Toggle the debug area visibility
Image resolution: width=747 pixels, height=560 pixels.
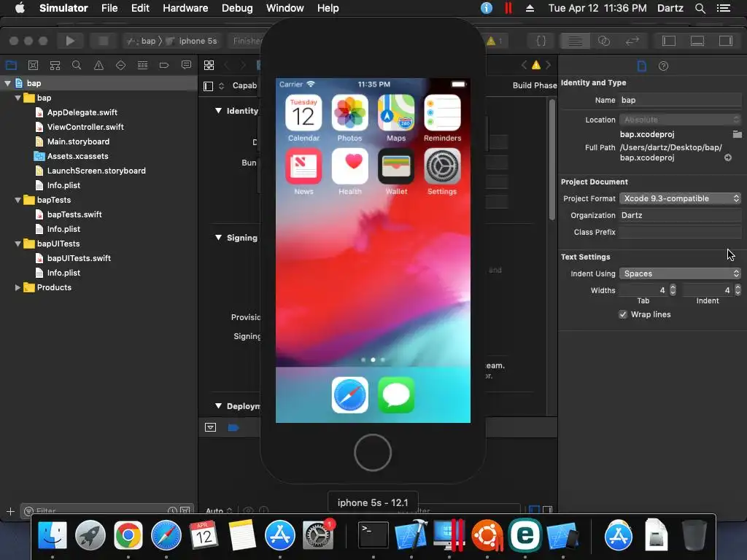coord(697,41)
